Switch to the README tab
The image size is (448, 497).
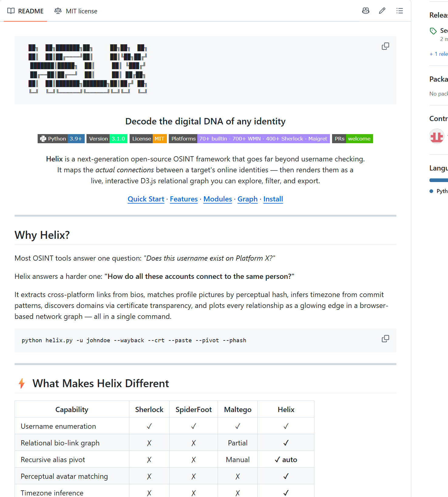pos(25,11)
